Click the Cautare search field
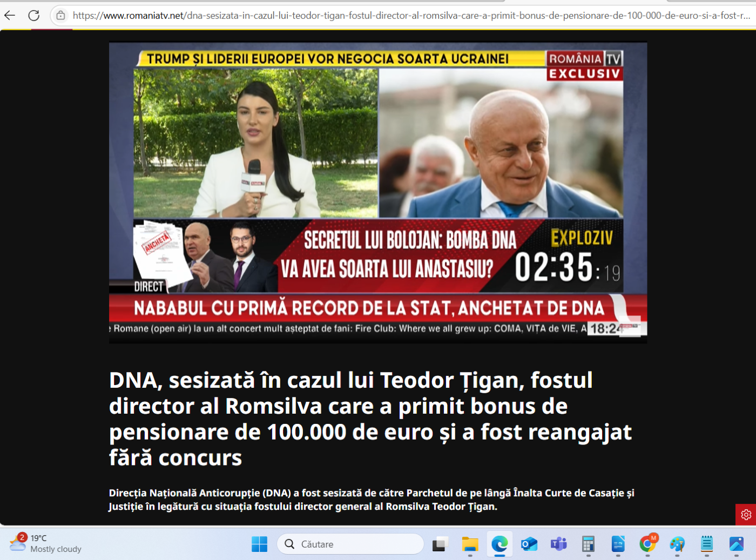756x560 pixels. coord(350,544)
